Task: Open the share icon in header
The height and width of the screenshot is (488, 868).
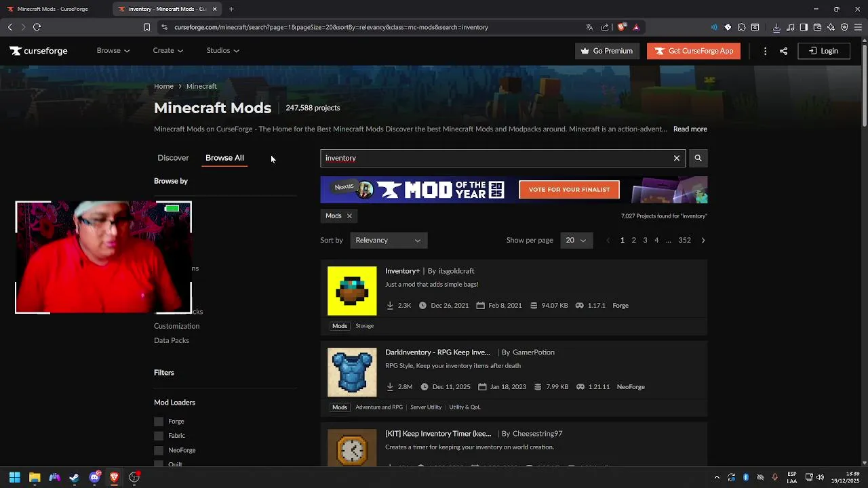Action: point(783,51)
